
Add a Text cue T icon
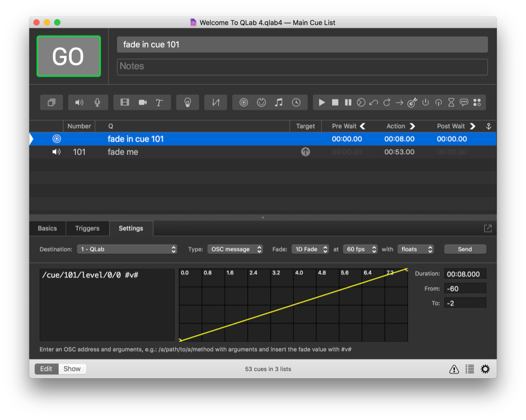[159, 102]
